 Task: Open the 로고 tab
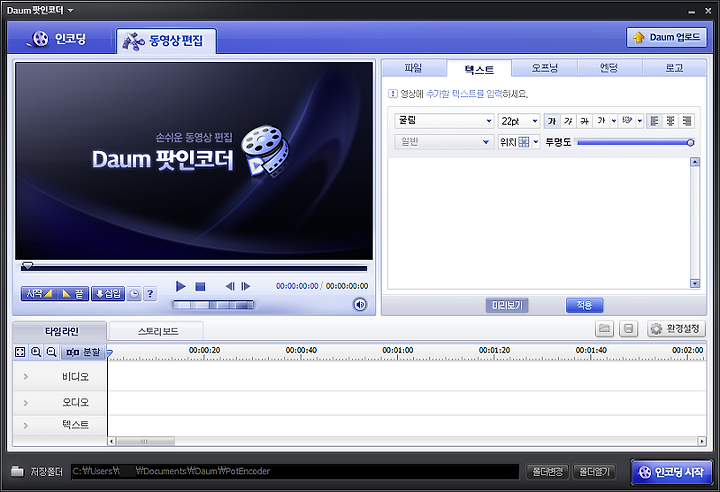tap(674, 68)
